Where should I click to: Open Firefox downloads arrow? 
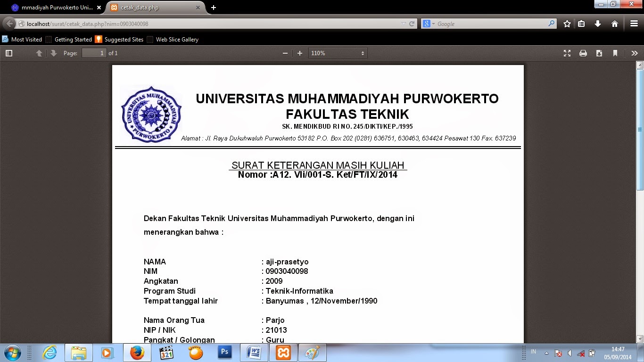pos(598,24)
